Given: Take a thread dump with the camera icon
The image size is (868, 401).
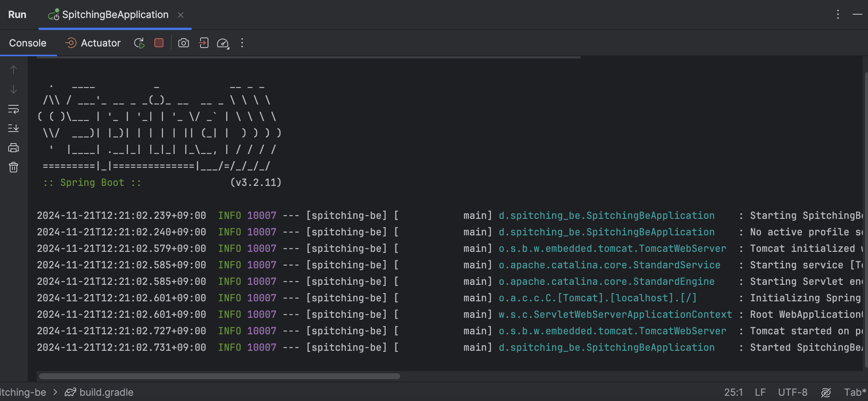Looking at the screenshot, I should [x=183, y=43].
